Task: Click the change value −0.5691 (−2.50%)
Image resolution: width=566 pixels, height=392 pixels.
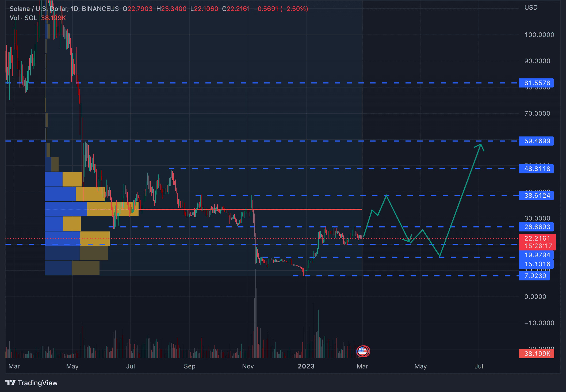Action: [281, 9]
